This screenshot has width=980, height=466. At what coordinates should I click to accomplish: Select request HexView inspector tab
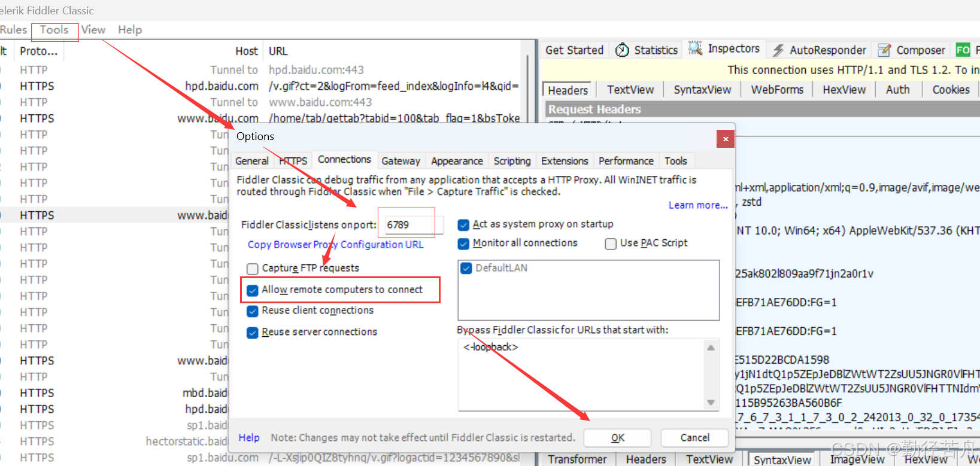[x=844, y=90]
